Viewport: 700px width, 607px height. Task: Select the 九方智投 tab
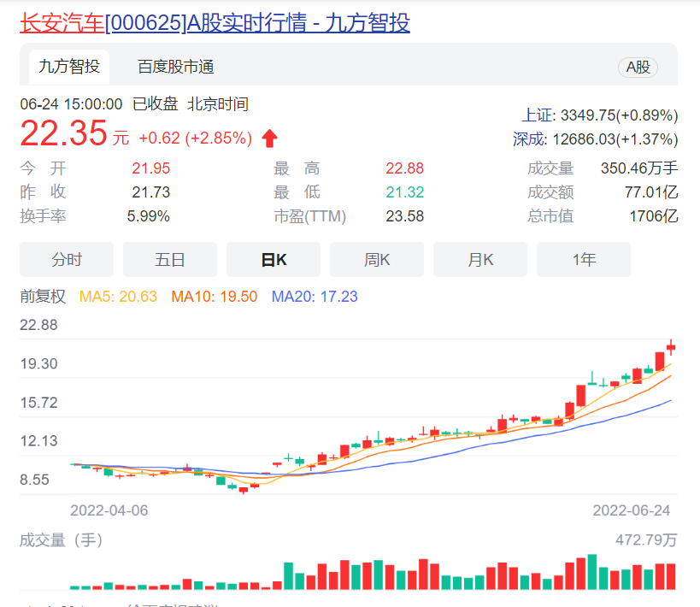coord(69,67)
